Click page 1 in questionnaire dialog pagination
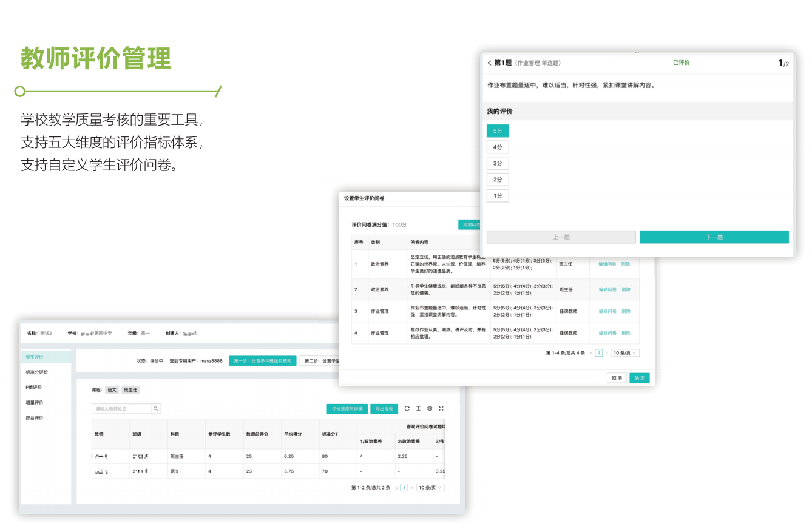Image resolution: width=812 pixels, height=529 pixels. [599, 353]
